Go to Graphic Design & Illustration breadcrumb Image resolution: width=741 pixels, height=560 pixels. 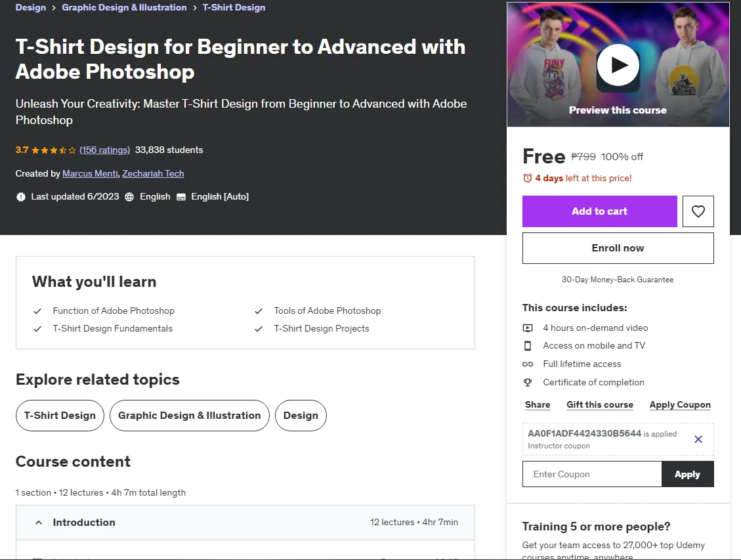point(124,8)
